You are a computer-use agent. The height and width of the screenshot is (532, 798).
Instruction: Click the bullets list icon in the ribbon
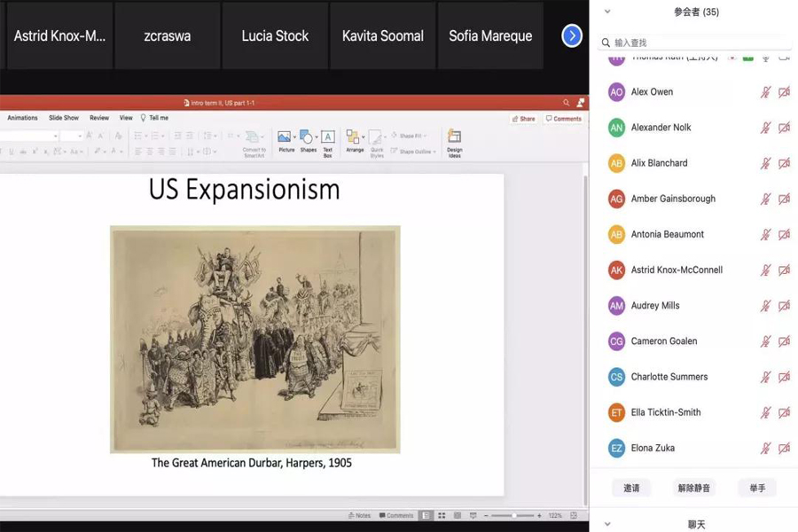[x=138, y=136]
